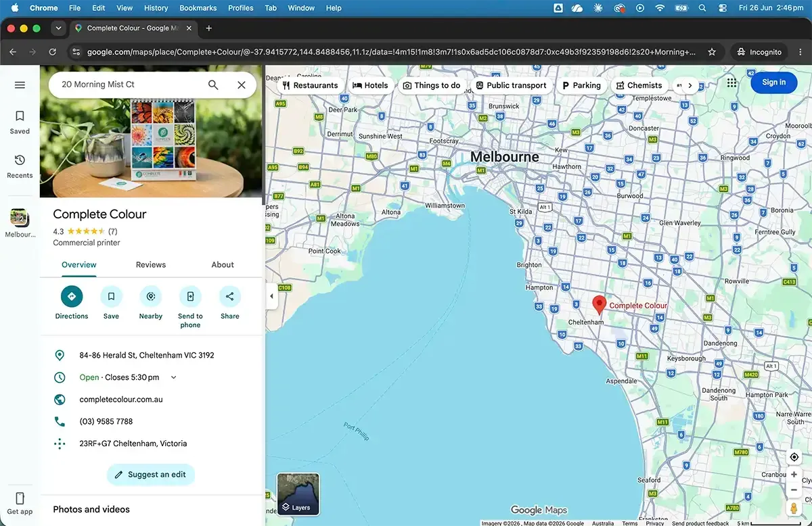Select the Chemists chip
This screenshot has height=526, width=812.
[639, 85]
